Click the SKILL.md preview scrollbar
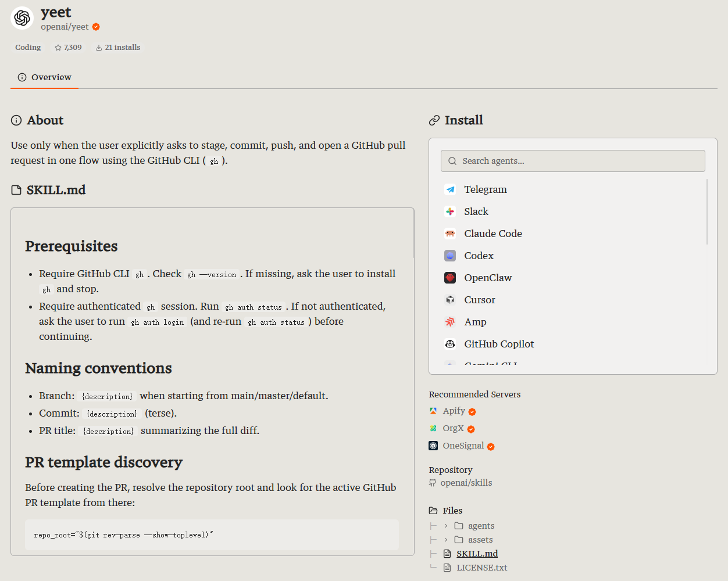Screen dimensions: 728x581 413,233
